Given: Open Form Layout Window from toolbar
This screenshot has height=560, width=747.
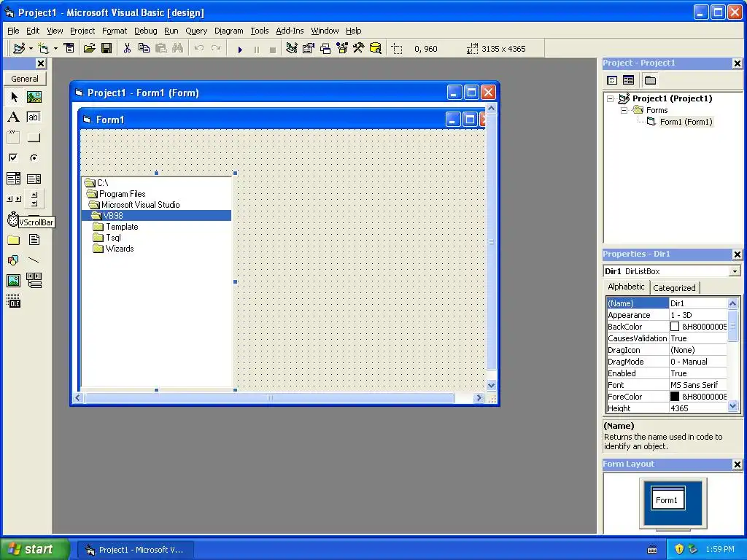Looking at the screenshot, I should [325, 48].
